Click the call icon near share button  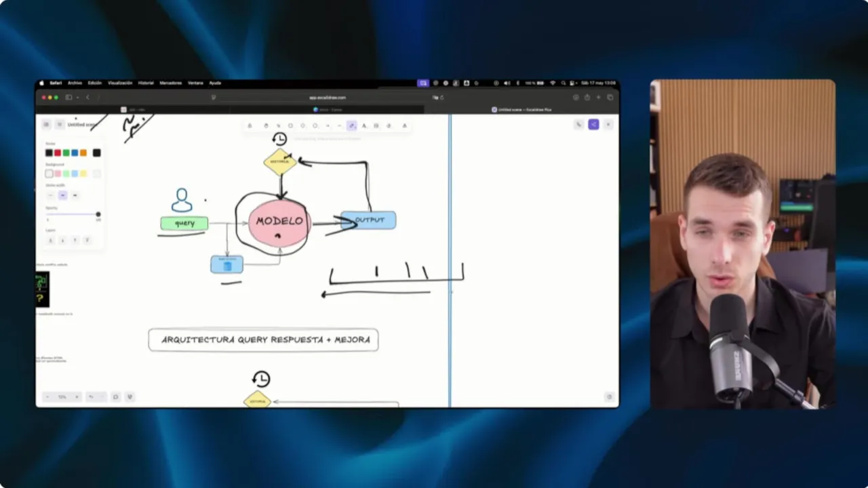[578, 125]
